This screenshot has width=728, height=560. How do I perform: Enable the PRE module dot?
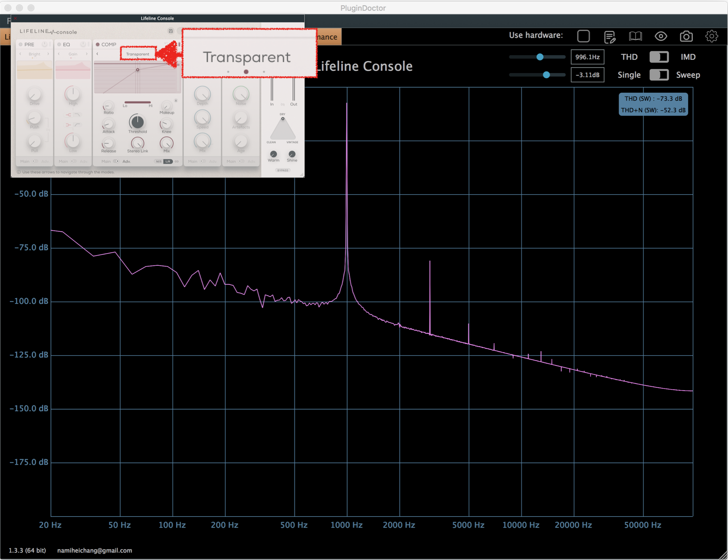click(x=21, y=44)
